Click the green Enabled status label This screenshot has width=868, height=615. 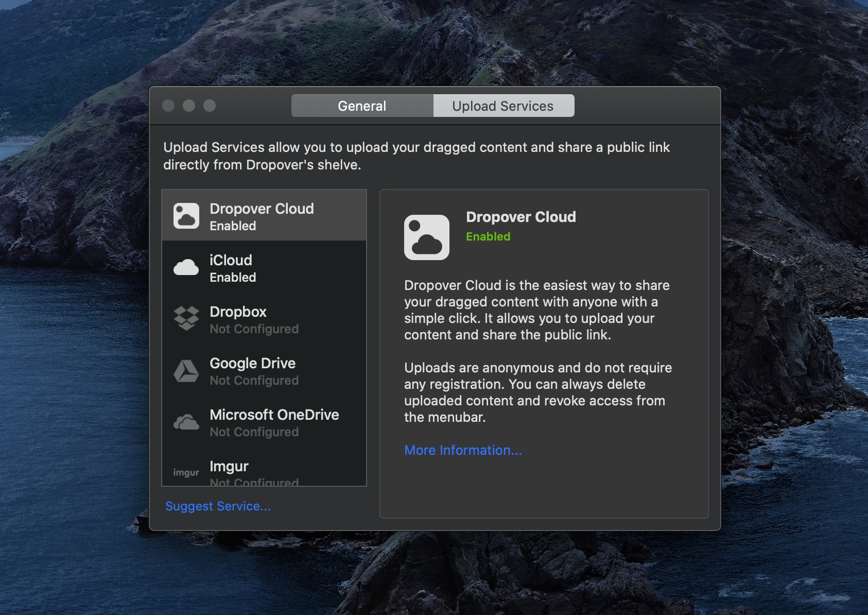point(488,236)
